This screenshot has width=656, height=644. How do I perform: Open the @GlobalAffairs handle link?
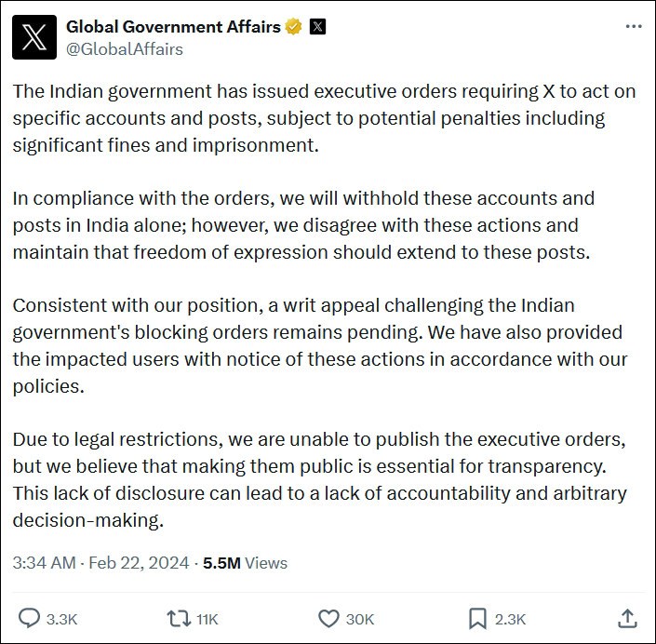(125, 49)
